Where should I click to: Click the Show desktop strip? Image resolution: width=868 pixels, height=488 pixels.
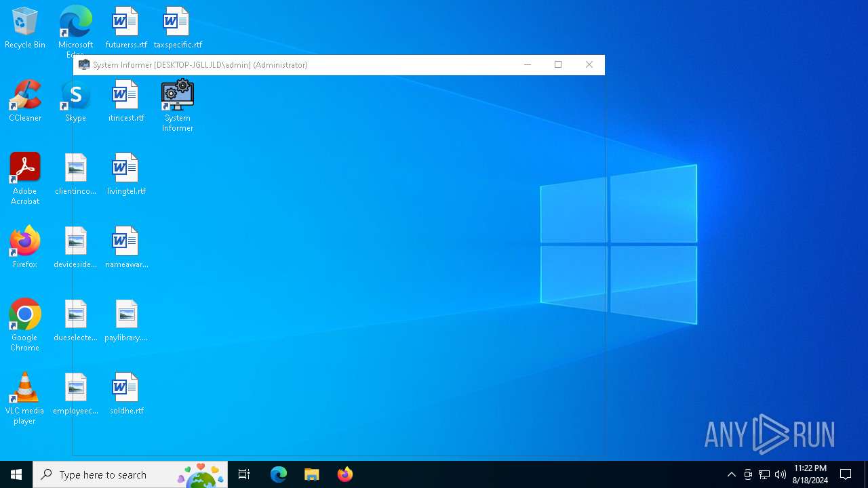[x=866, y=474]
